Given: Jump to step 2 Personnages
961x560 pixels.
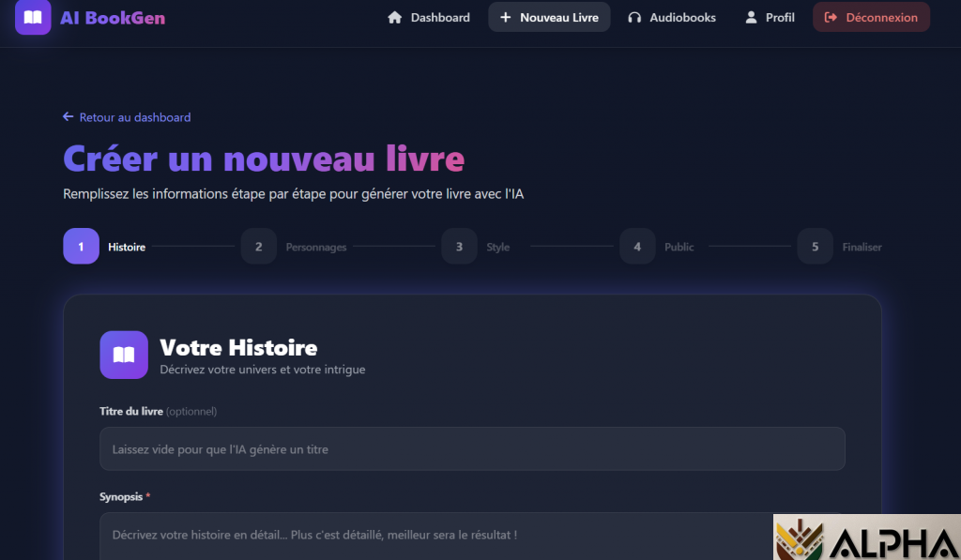Looking at the screenshot, I should [259, 247].
